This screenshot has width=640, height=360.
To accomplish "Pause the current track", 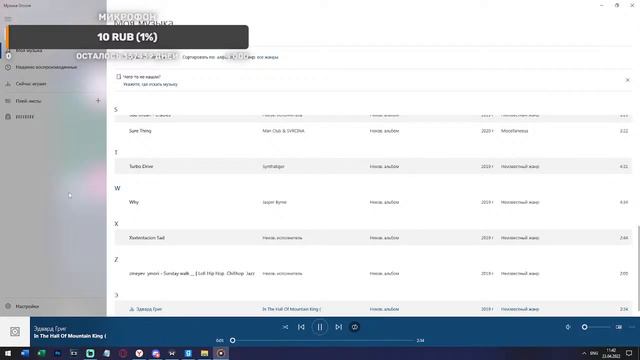I will (x=320, y=327).
